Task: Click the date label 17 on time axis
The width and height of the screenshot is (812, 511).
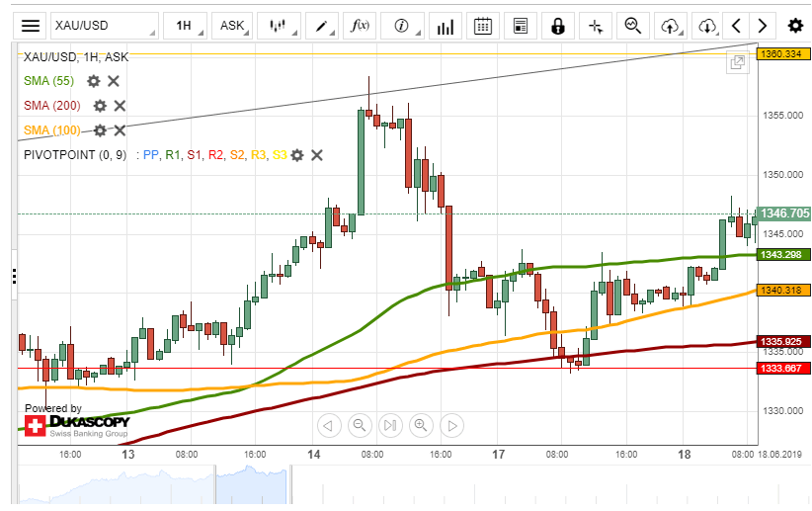Action: point(498,455)
